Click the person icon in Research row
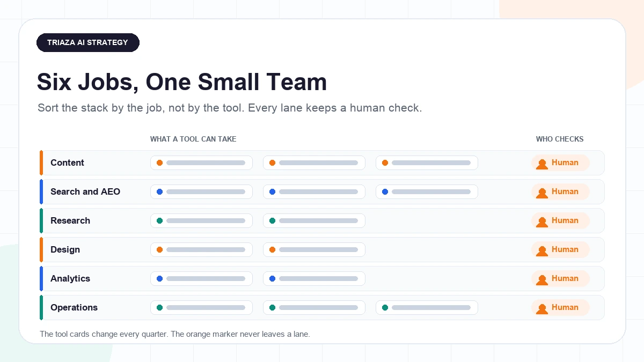 pos(542,221)
